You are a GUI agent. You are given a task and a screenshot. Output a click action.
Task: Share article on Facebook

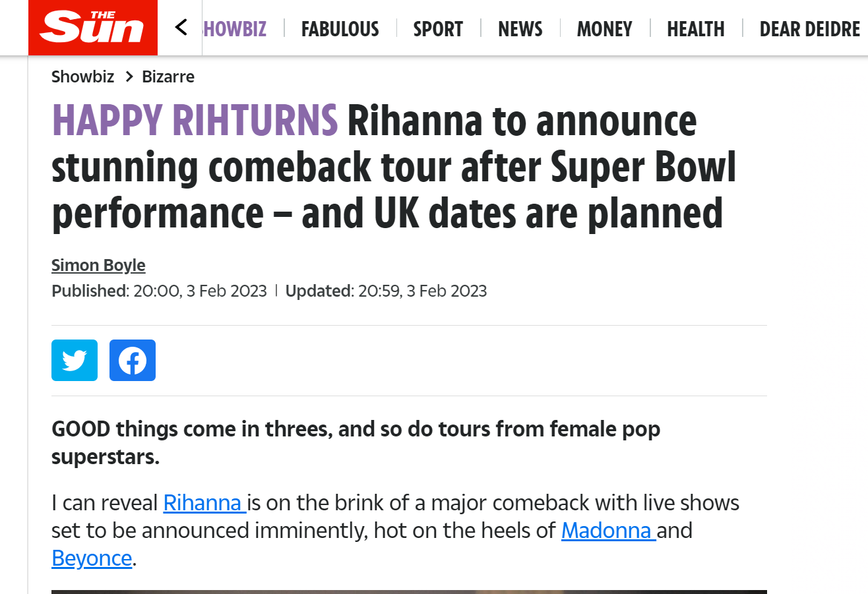[x=133, y=360]
